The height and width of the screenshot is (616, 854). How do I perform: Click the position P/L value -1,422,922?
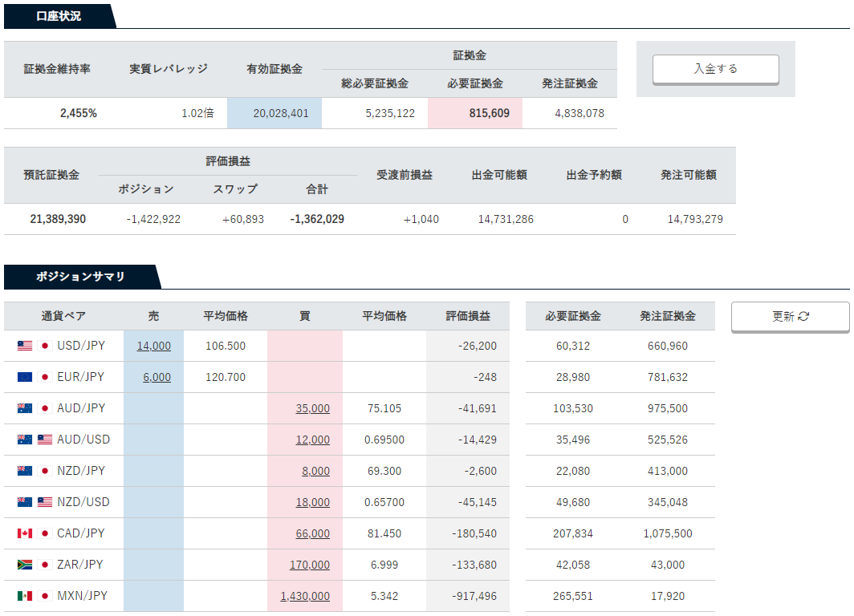[153, 219]
